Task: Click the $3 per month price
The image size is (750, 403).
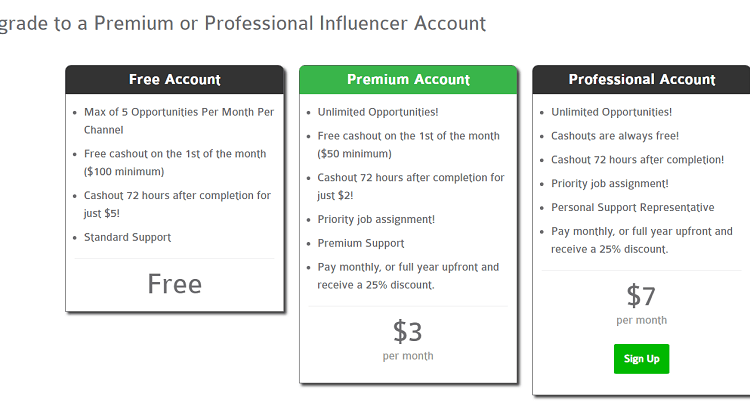Action: (408, 339)
